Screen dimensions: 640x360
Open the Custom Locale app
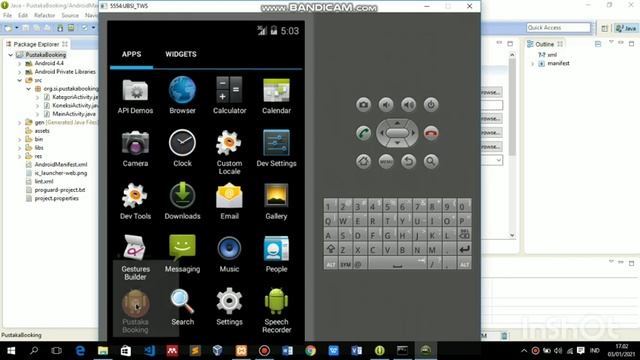[x=229, y=153]
